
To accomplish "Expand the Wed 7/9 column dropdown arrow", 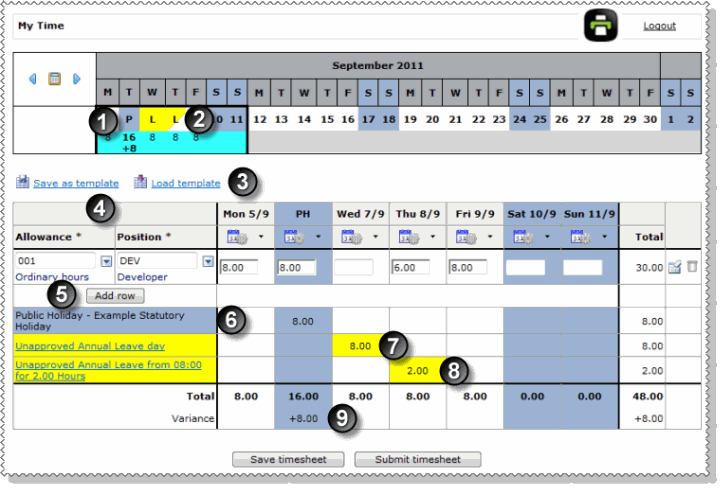I will (x=375, y=237).
